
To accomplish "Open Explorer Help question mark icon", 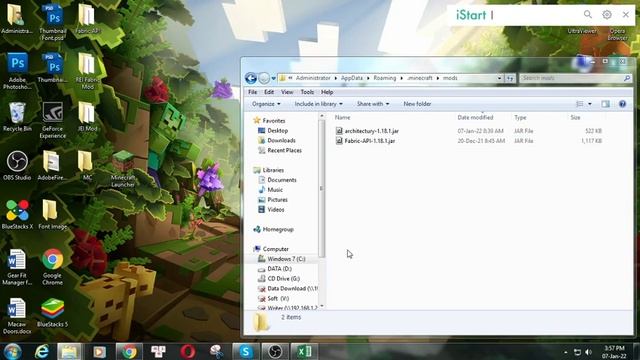I will [x=622, y=104].
